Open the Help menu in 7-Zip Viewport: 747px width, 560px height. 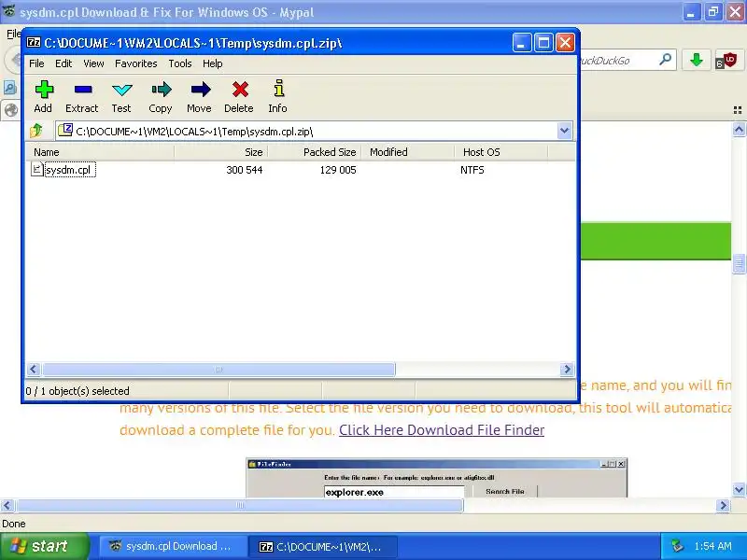[x=213, y=63]
